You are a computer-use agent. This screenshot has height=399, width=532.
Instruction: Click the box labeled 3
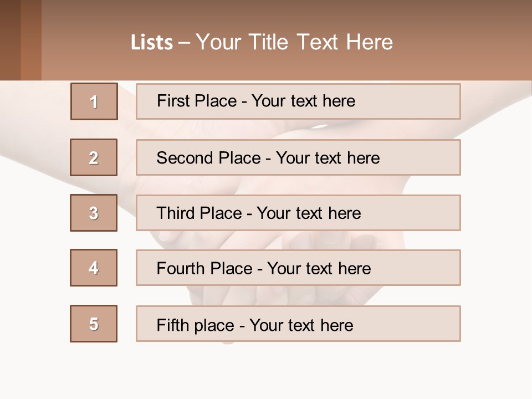94,213
